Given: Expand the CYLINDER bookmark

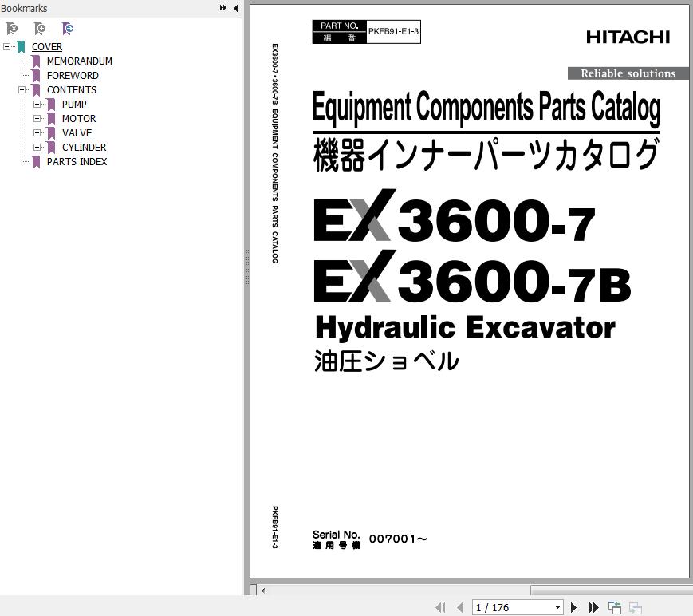Looking at the screenshot, I should [x=37, y=148].
